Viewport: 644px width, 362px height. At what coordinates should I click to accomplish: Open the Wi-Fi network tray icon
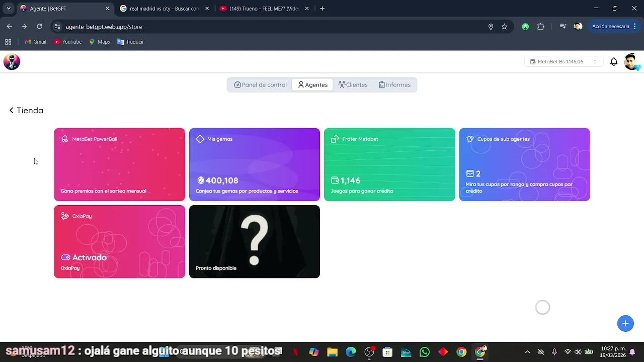pyautogui.click(x=568, y=352)
